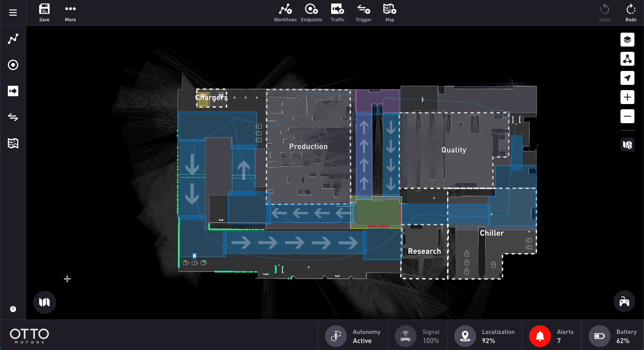
Task: Open the map layers button
Action: point(627,40)
